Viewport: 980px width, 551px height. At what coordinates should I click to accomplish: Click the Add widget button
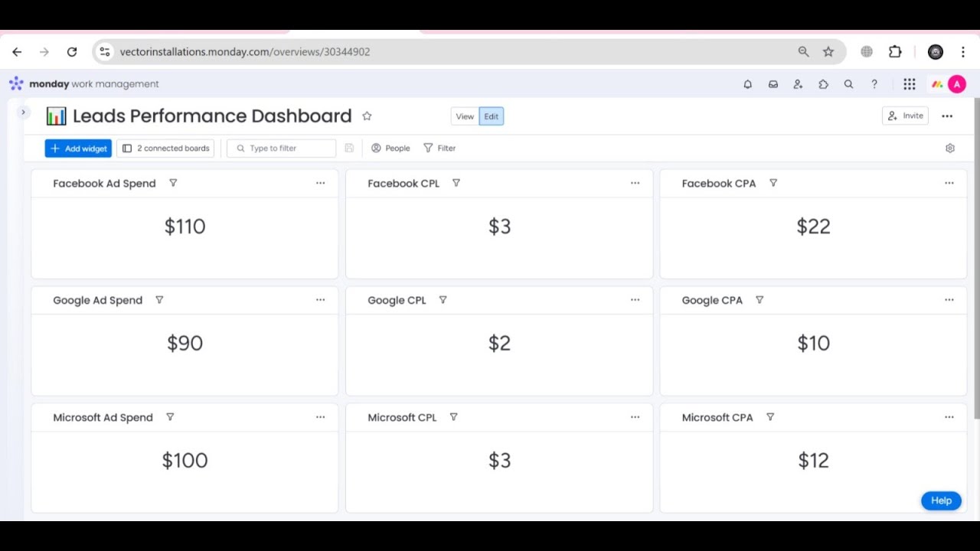tap(78, 148)
